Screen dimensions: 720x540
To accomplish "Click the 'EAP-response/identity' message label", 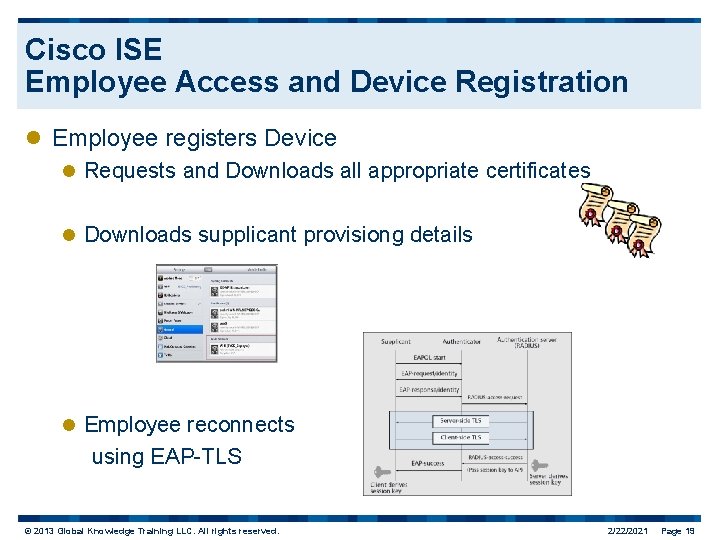I will coord(429,390).
